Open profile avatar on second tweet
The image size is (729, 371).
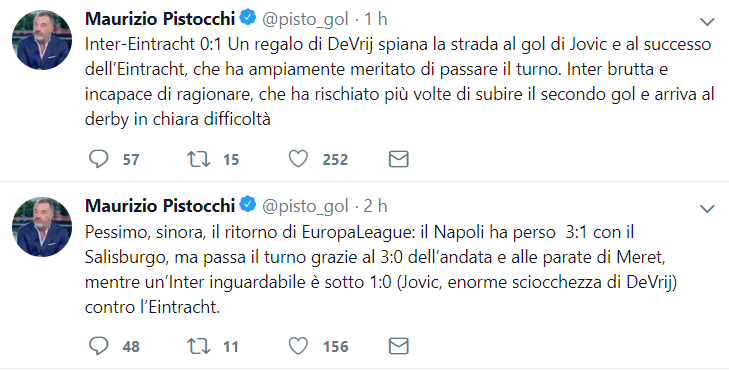(42, 227)
